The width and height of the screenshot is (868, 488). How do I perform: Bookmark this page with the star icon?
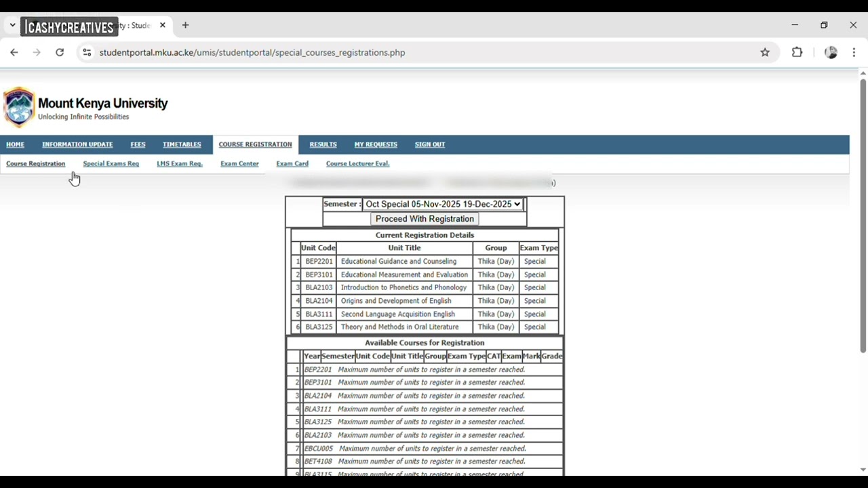coord(765,52)
